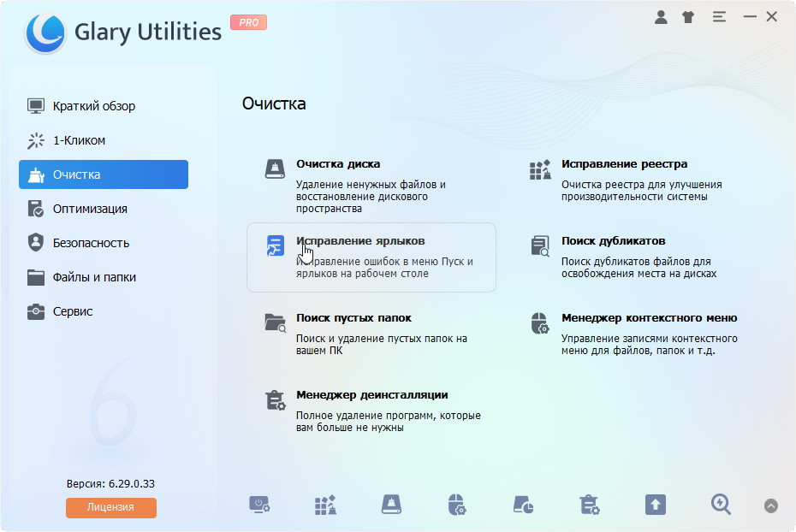Open startup manager monitor-gear icon in bottom bar
The width and height of the screenshot is (796, 532).
coord(259,505)
